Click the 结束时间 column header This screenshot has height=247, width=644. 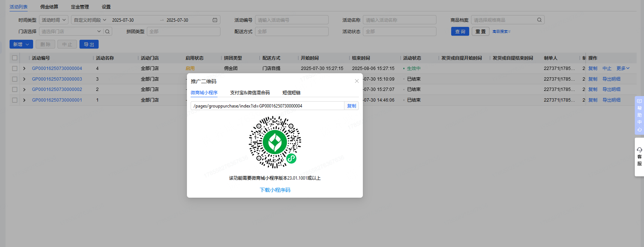pos(361,58)
